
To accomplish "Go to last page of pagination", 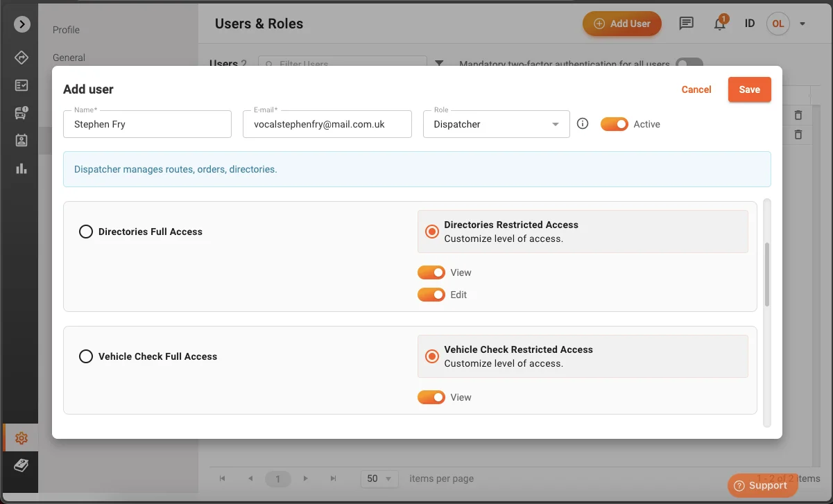I will click(333, 478).
